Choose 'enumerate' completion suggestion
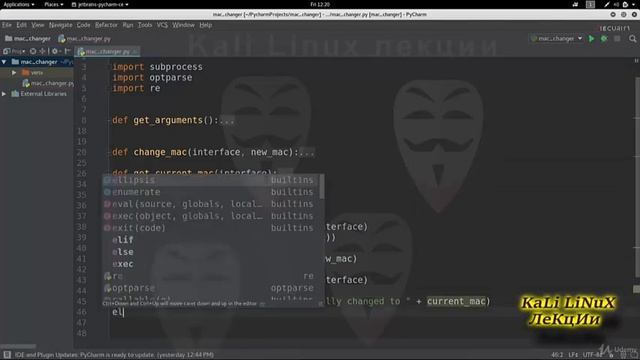Viewport: 640px width, 360px height. [x=210, y=192]
